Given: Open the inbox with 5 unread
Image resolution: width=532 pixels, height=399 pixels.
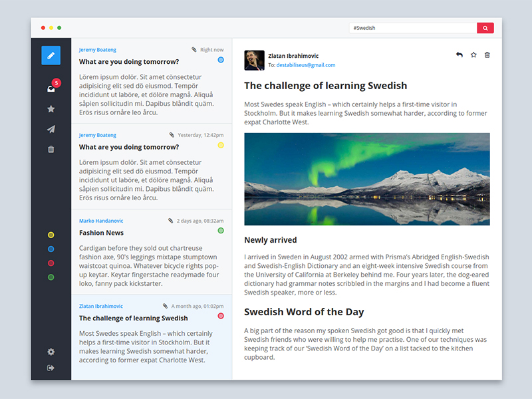Looking at the screenshot, I should [51, 88].
